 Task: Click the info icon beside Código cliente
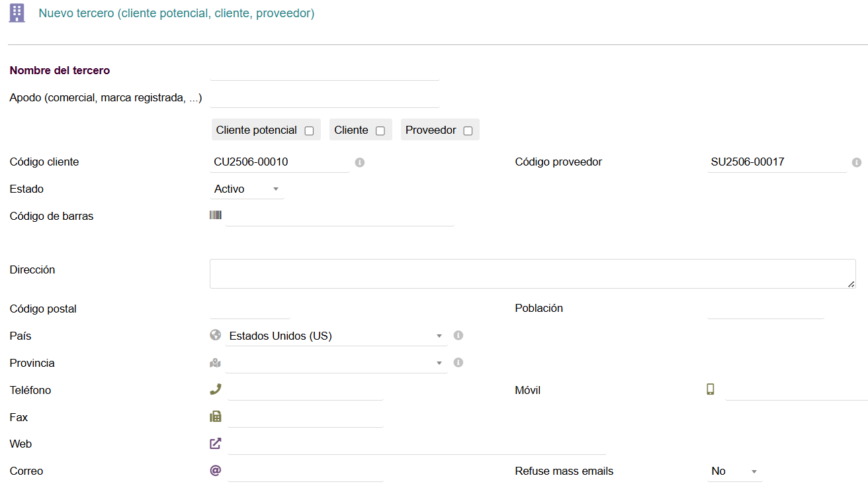coord(360,162)
